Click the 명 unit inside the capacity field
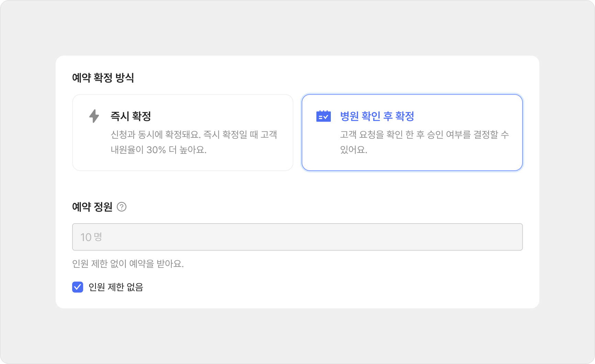595x364 pixels. coord(98,237)
